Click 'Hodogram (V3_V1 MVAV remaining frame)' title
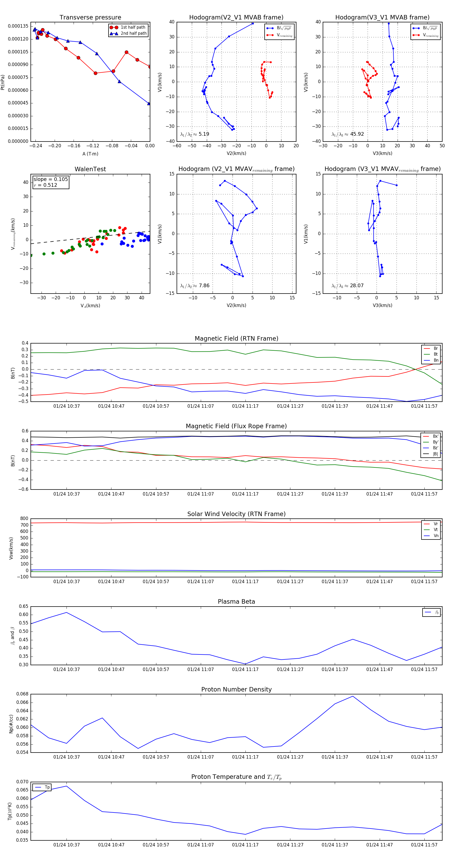This screenshot has width=473, height=868. [382, 169]
